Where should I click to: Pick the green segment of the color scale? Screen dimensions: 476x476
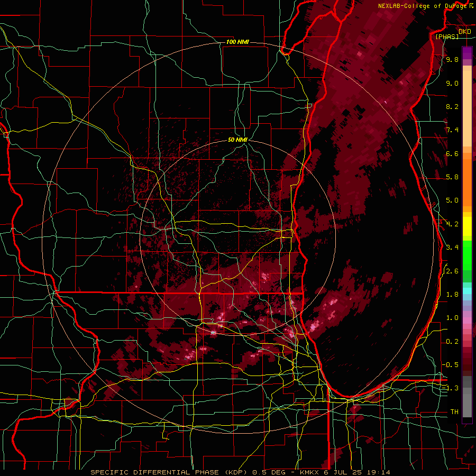(x=467, y=257)
